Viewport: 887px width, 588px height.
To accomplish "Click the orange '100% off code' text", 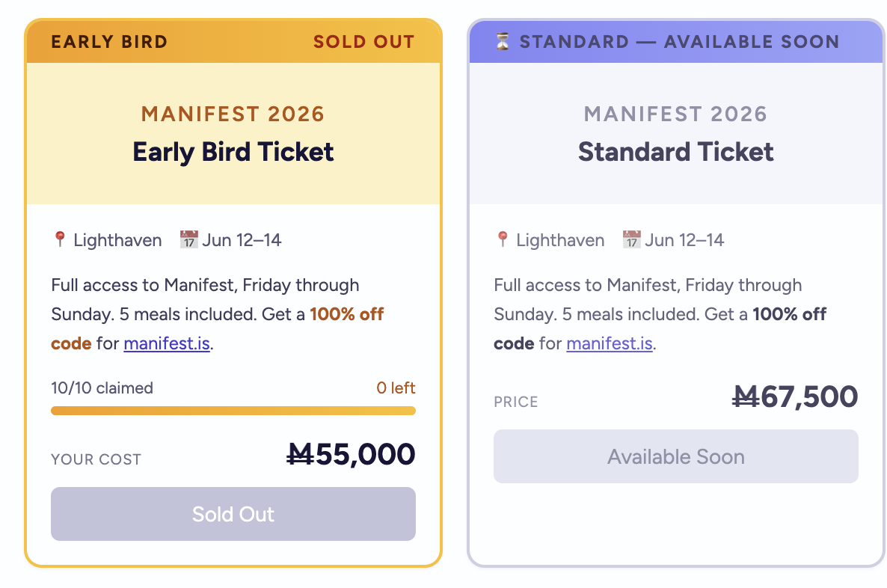I will [x=346, y=314].
